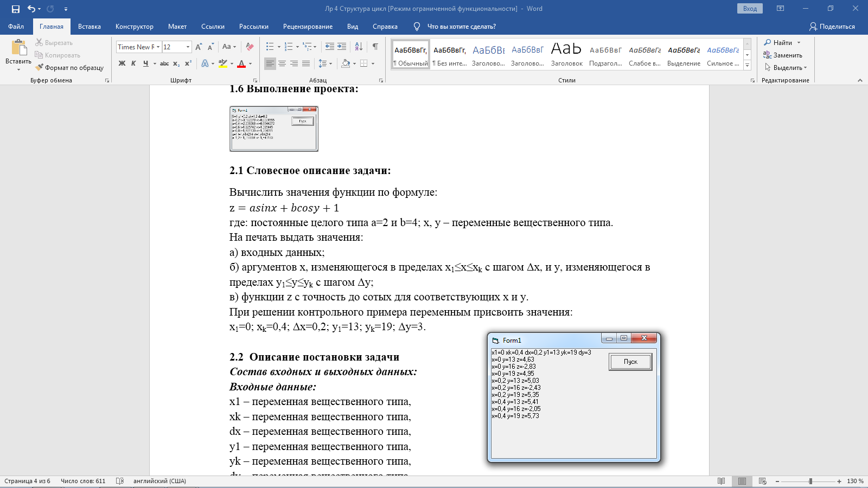Justify the paragraph text
Image resolution: width=868 pixels, height=488 pixels.
pyautogui.click(x=306, y=63)
